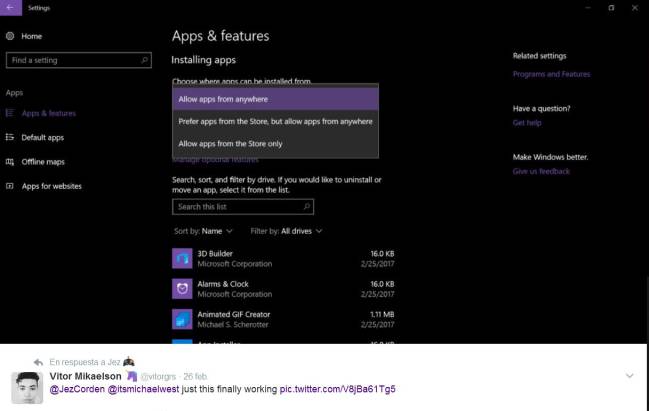The width and height of the screenshot is (649, 411).
Task: Click the Settings window scrollbar
Action: coord(647,308)
